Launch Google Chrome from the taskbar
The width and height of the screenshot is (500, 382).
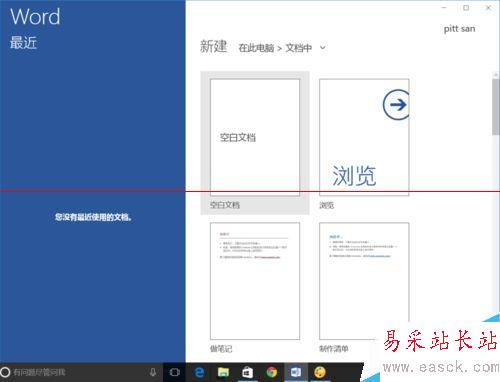point(272,372)
